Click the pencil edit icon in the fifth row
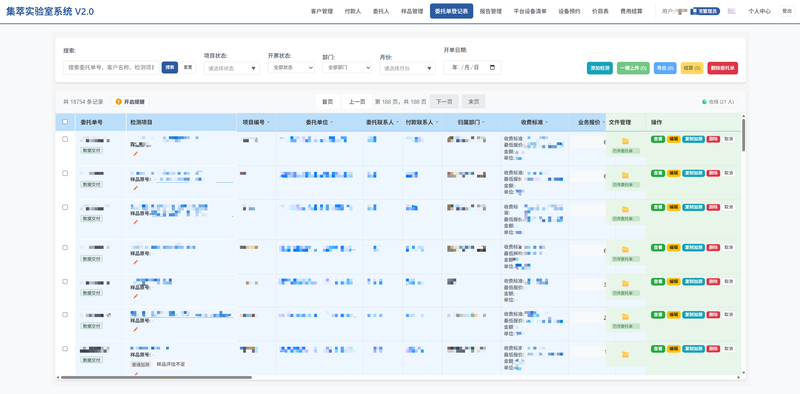 point(135,296)
